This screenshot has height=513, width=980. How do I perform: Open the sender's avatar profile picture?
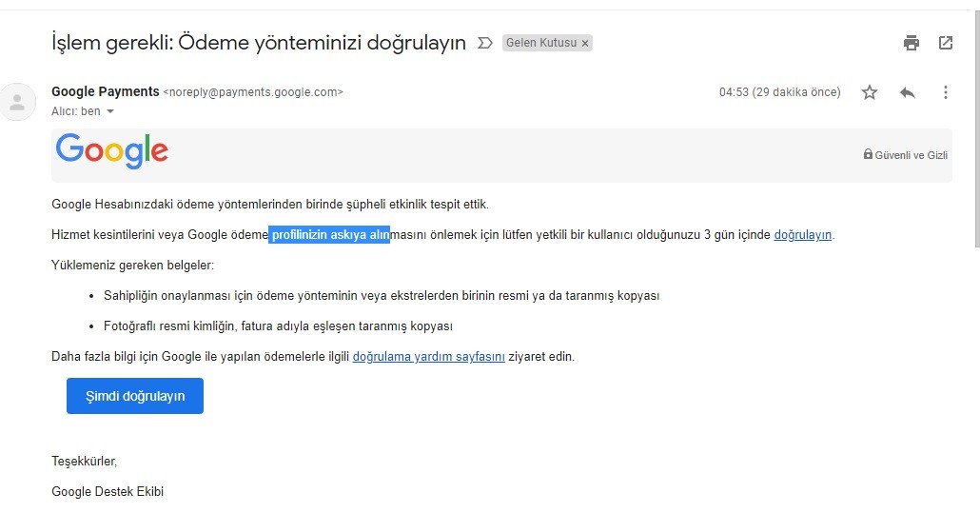click(17, 102)
